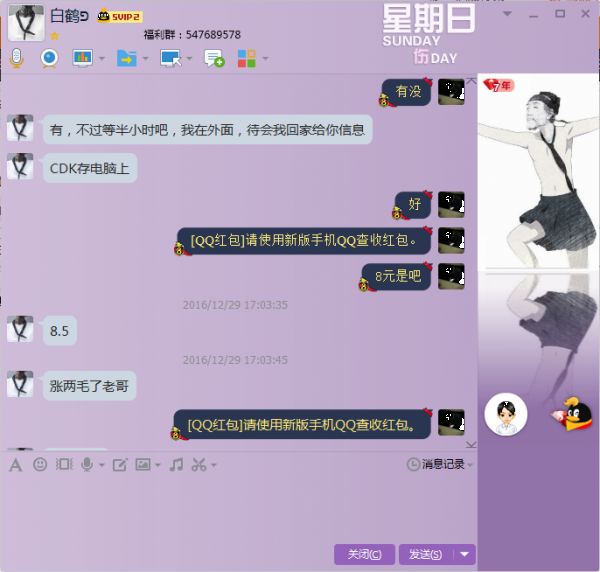Click the 福利群：547689578 signature text
This screenshot has height=572, width=600.
192,35
